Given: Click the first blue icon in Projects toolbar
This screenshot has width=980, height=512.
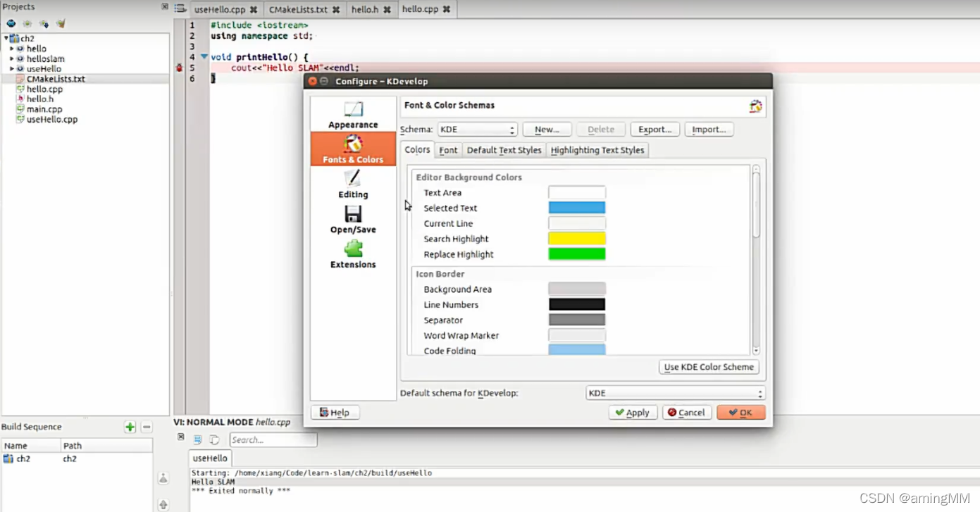Looking at the screenshot, I should [x=11, y=23].
